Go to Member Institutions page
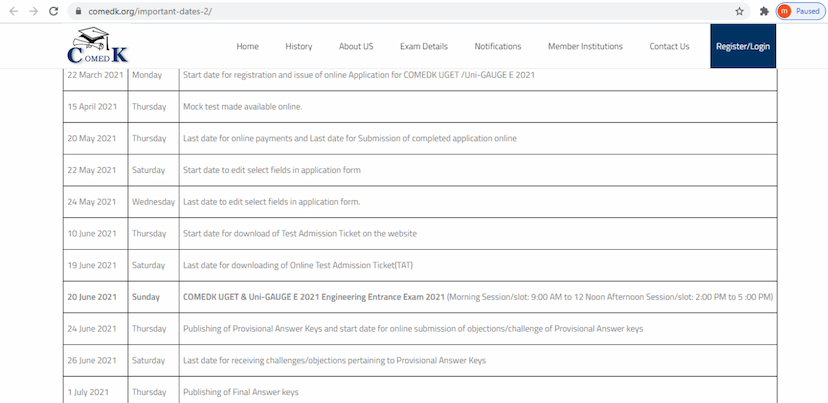Screen dimensions: 828x403 coord(585,46)
